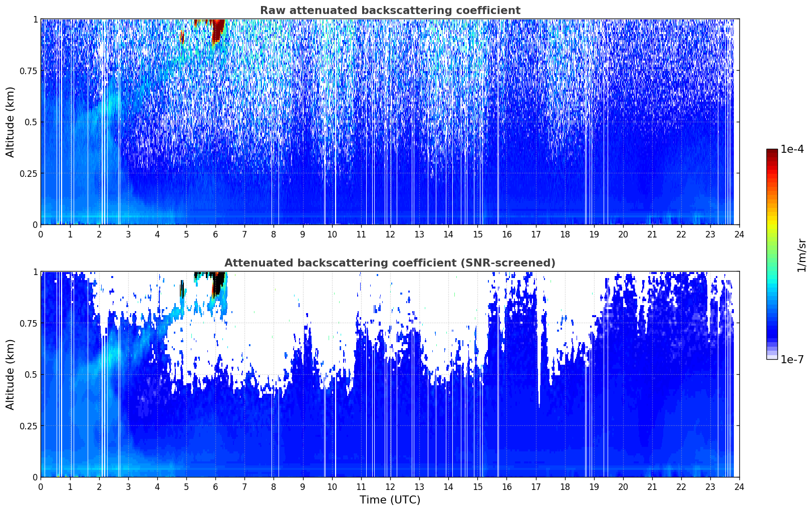Click the '1/m/sr' colorbar unit label

801,255
